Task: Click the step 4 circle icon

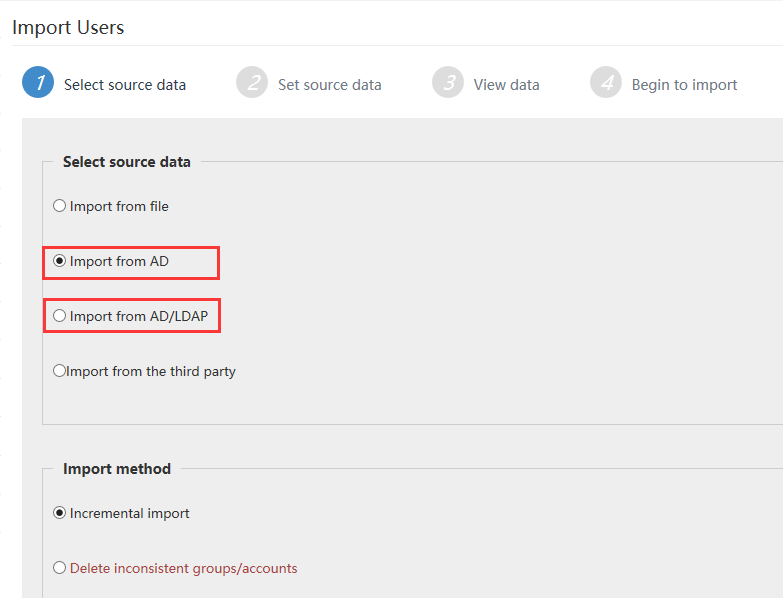Action: coord(606,82)
